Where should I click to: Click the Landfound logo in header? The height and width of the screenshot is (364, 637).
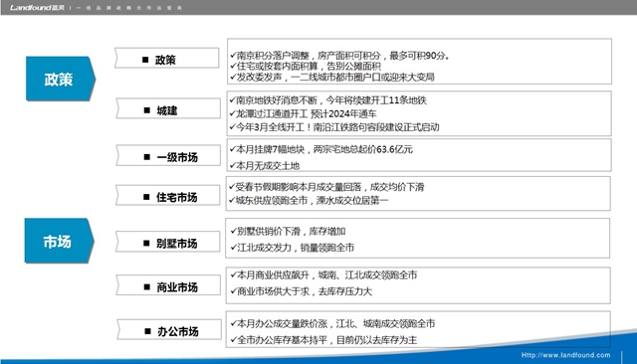pos(37,7)
